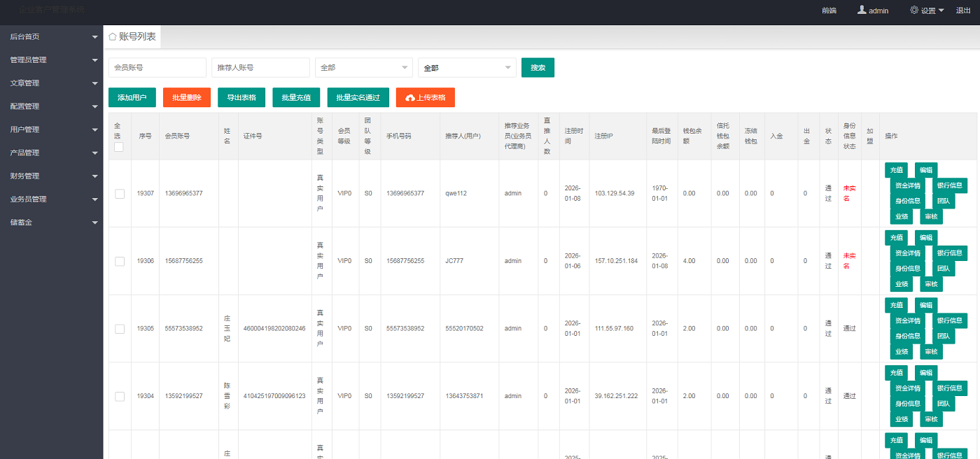Toggle the 全选 checkbox in table header

pos(119,147)
